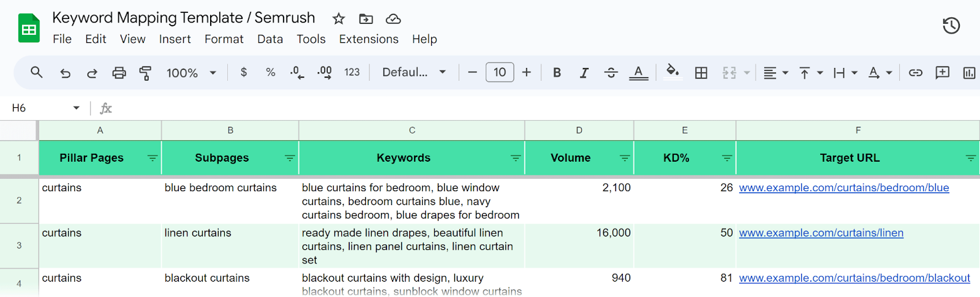Open the Extensions menu
The height and width of the screenshot is (297, 980).
pyautogui.click(x=368, y=39)
